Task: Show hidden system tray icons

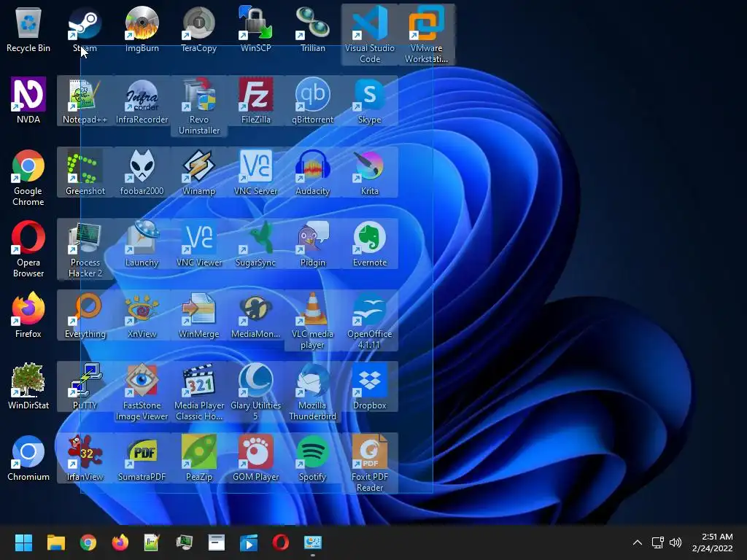Action: click(x=637, y=542)
